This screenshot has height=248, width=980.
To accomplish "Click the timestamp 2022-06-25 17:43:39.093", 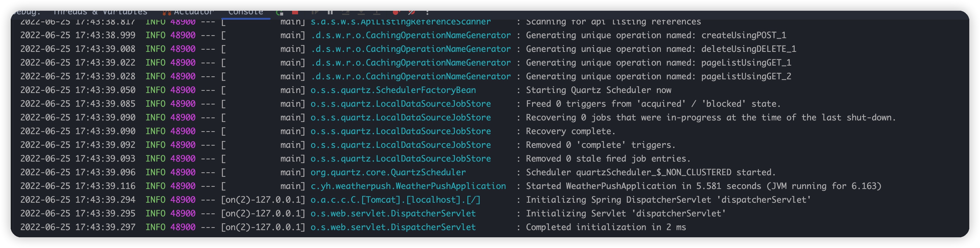I will point(77,159).
